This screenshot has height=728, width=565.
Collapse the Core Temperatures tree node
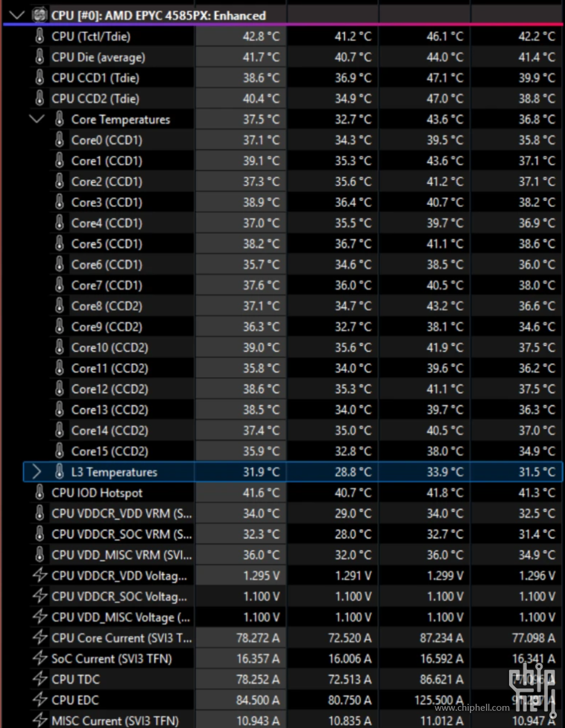[37, 119]
